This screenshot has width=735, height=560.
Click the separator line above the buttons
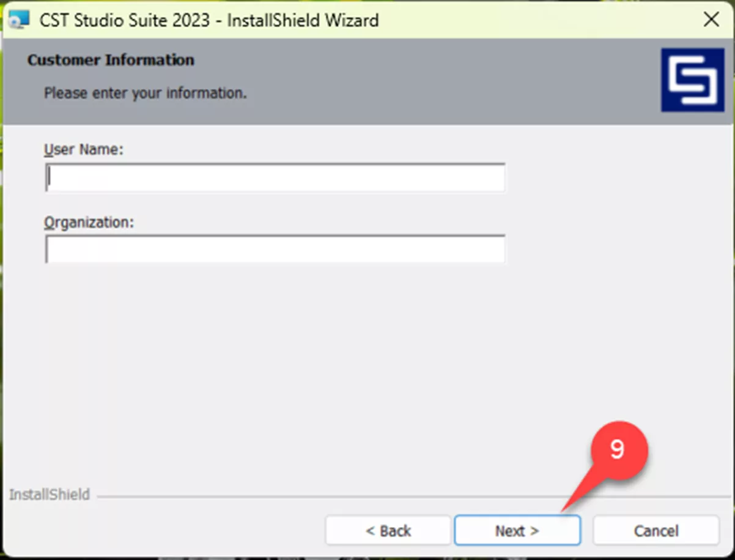coord(367,495)
